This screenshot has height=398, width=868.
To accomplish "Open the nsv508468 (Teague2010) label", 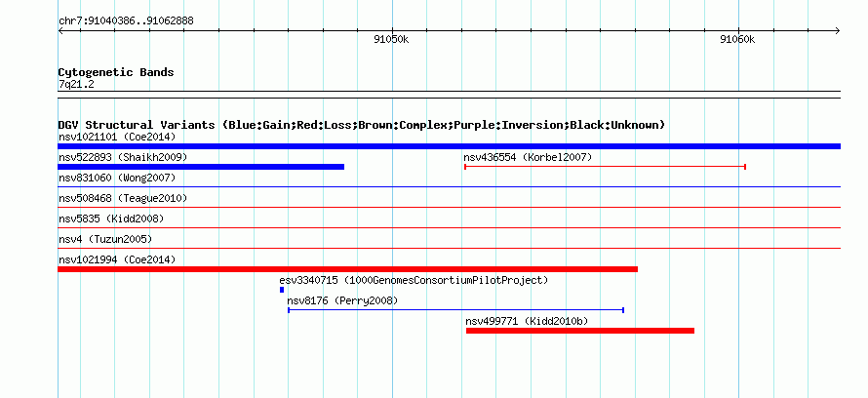I will pos(123,198).
